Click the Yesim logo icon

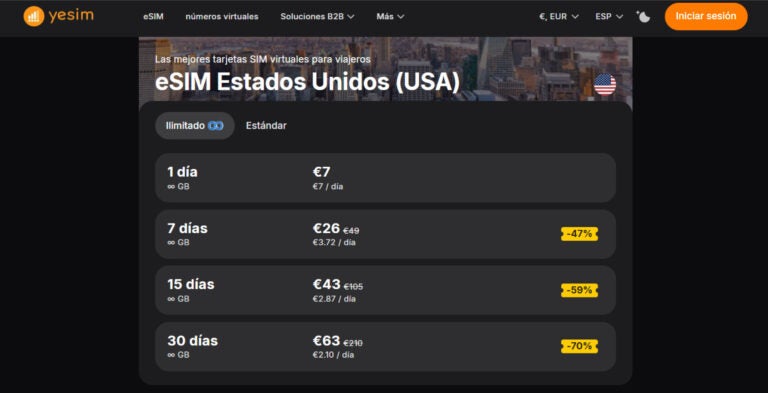[x=34, y=16]
